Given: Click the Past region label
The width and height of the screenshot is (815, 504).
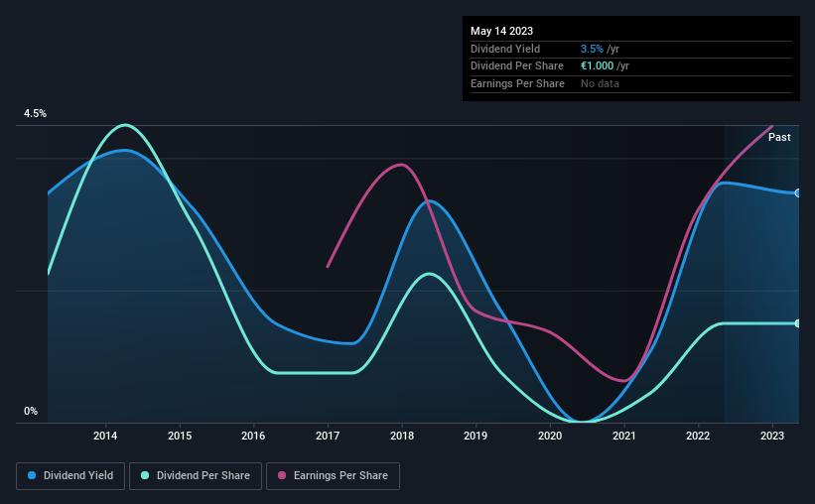Looking at the screenshot, I should (x=779, y=137).
